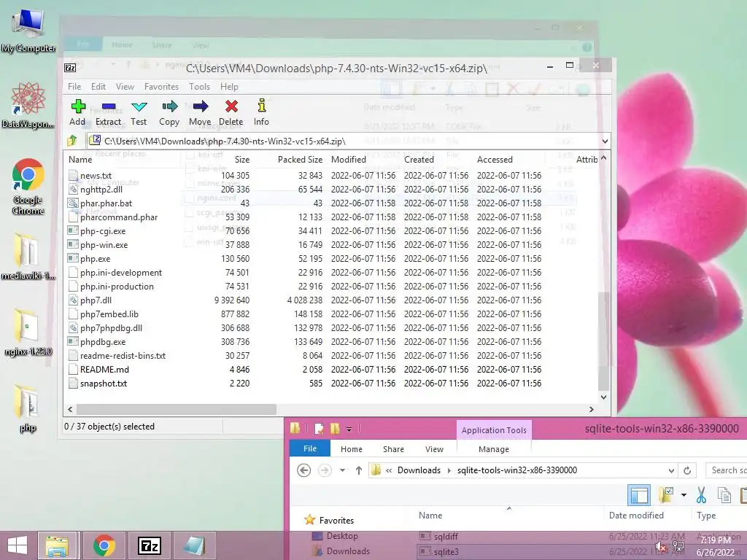Click the red Delete icon
The image size is (747, 560).
[231, 112]
